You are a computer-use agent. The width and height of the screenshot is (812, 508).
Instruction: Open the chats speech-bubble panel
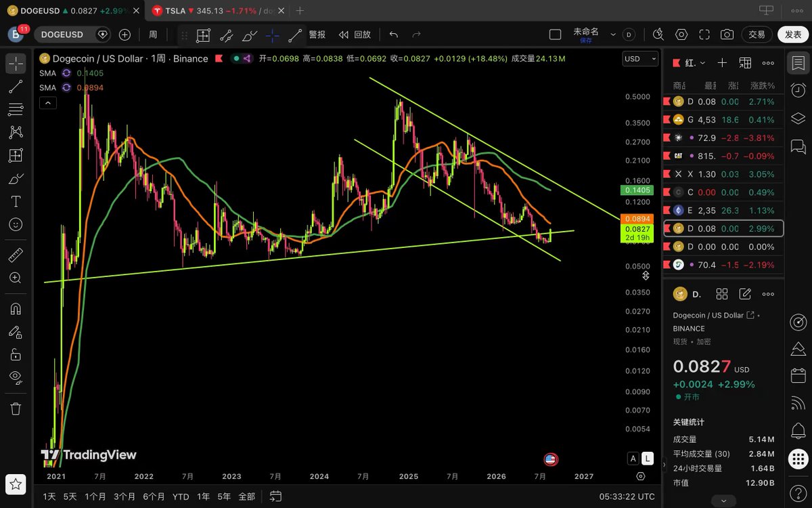798,146
